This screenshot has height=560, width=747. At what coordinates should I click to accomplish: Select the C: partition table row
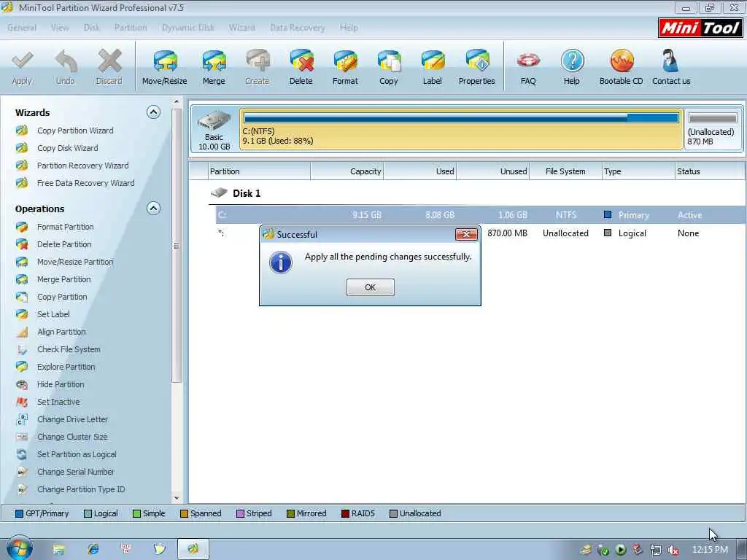pos(480,215)
